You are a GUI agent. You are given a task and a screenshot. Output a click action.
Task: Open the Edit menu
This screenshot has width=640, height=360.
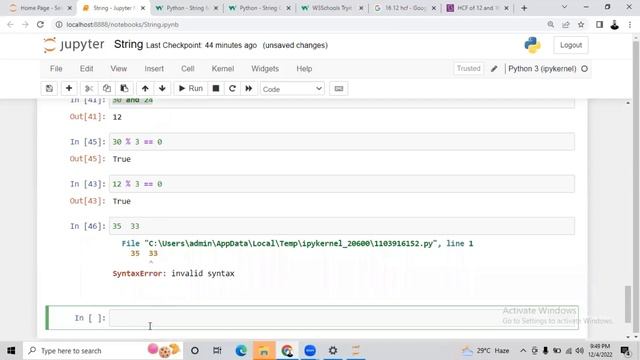click(x=87, y=69)
